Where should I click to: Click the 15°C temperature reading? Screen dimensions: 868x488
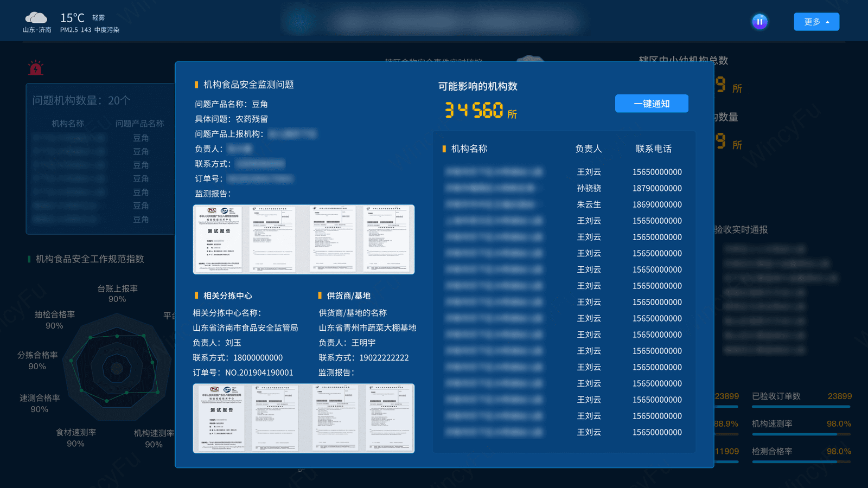72,18
